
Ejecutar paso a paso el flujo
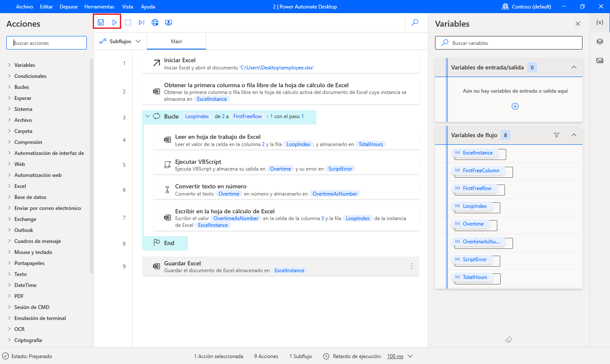pos(141,22)
